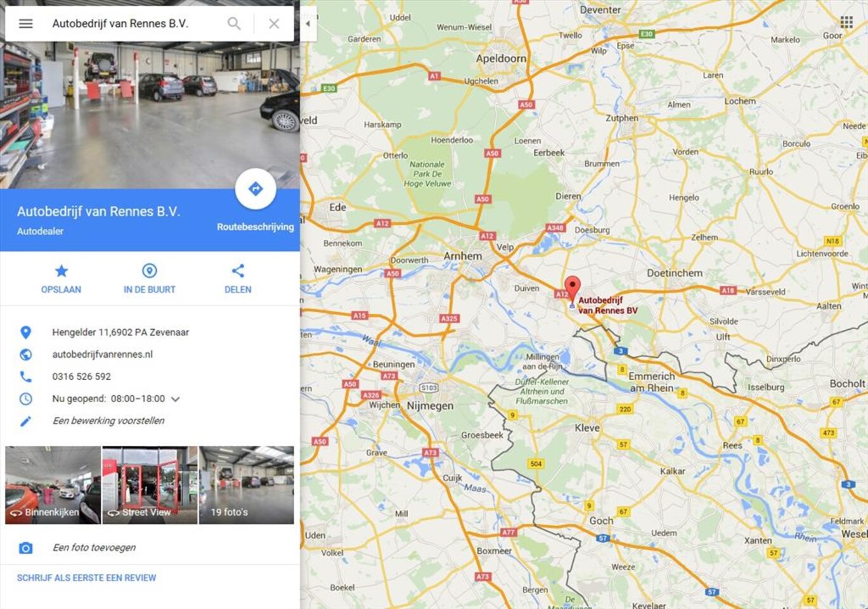Clear the search with the X icon
Screen dimensions: 868x609
tap(274, 23)
